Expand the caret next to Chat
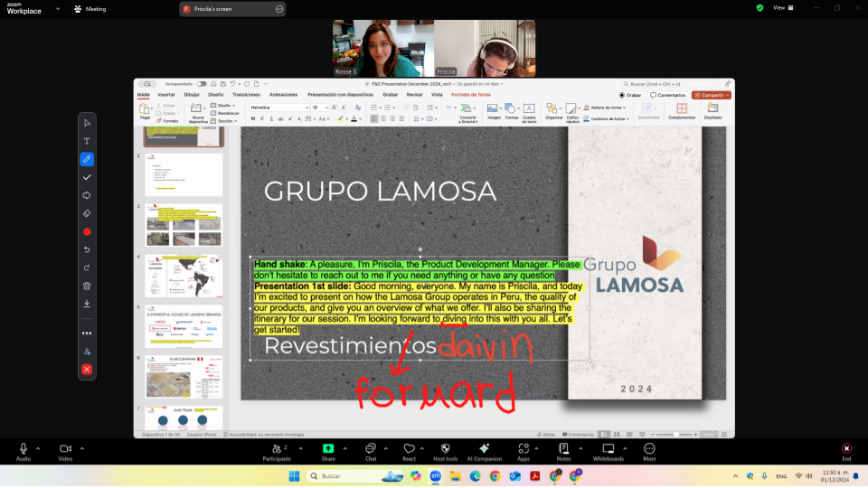 386,449
